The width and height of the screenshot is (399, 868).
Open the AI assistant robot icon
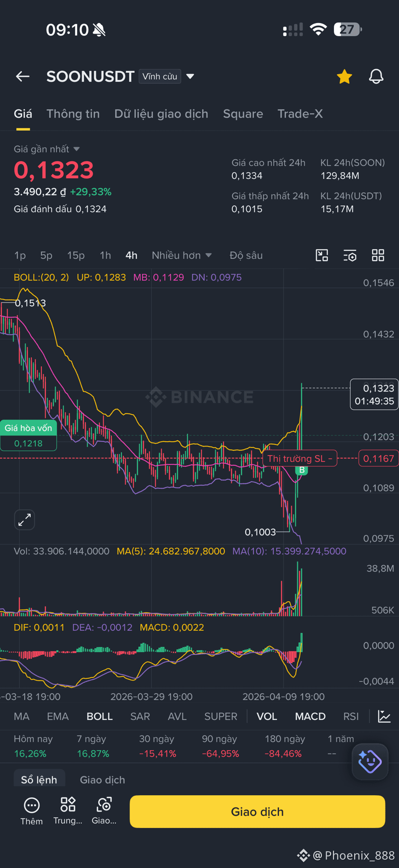click(370, 762)
